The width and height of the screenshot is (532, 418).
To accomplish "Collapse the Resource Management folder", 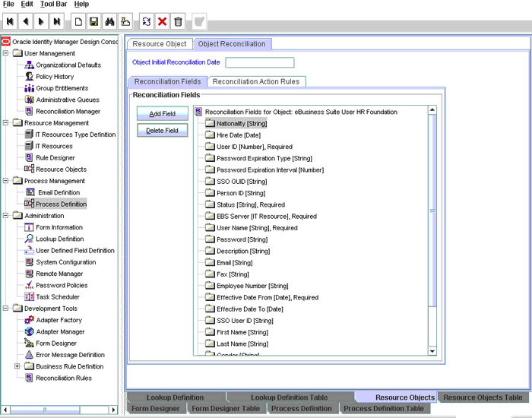I will [6, 123].
